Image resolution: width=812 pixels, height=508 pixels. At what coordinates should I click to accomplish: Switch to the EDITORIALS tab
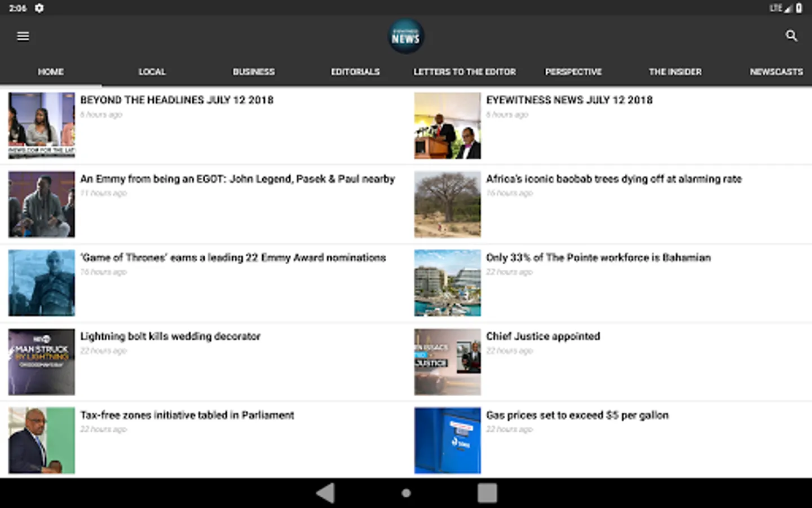click(355, 72)
